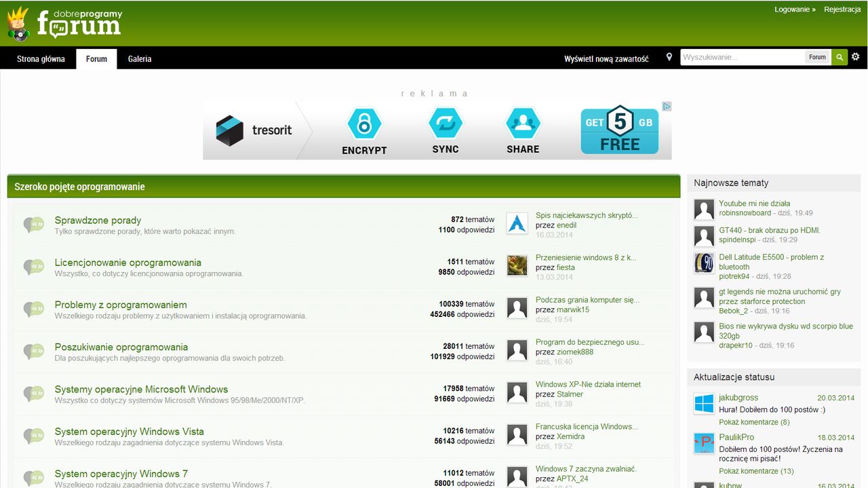Open user profile marwik15

pos(573,309)
